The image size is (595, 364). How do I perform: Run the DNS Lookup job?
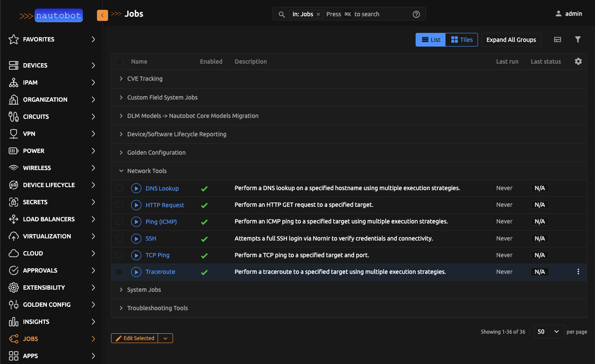pos(136,188)
